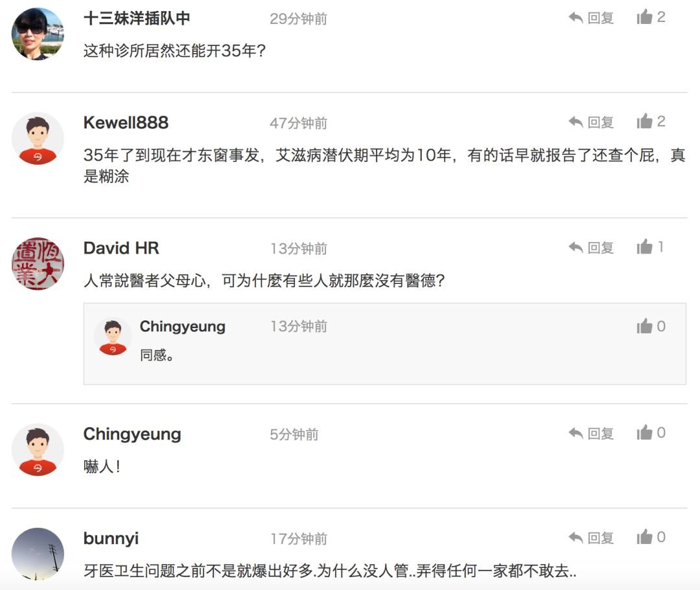Like bunnyi's comment about dentists

[644, 537]
